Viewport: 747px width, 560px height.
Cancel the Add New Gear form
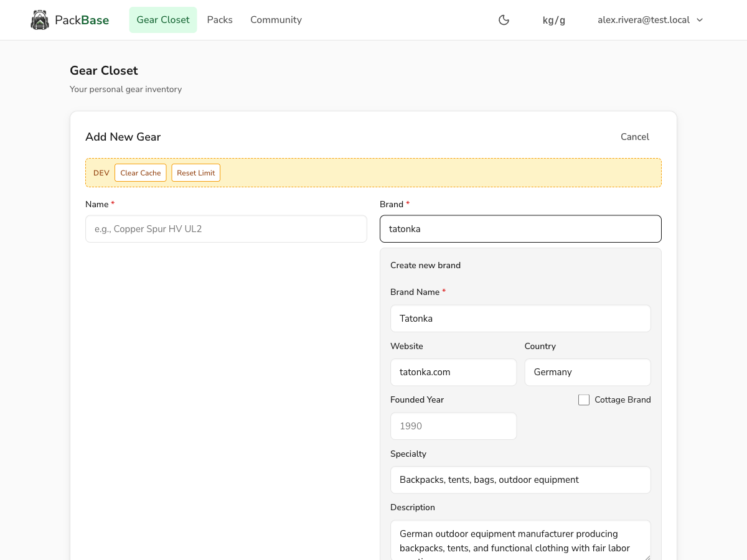coord(634,136)
